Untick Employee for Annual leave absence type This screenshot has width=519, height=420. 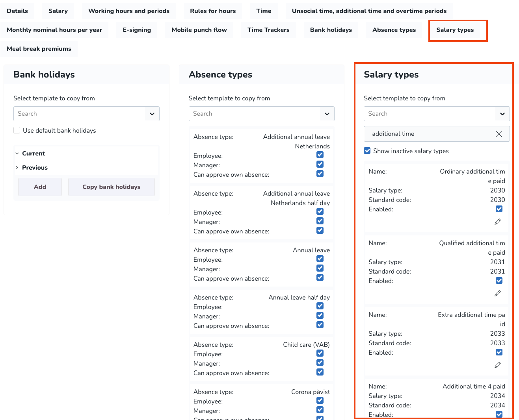click(320, 259)
